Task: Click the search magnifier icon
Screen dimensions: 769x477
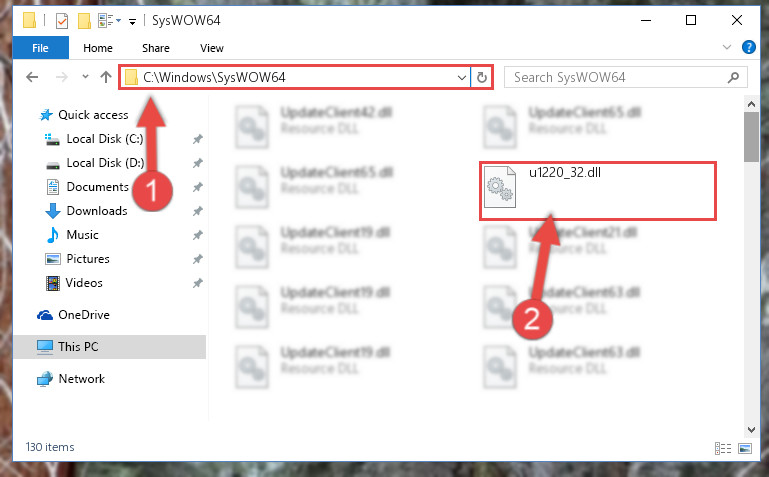Action: click(x=733, y=77)
